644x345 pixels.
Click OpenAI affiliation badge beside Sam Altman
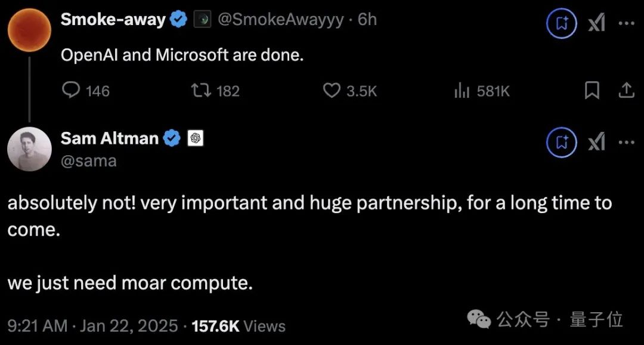(x=196, y=138)
